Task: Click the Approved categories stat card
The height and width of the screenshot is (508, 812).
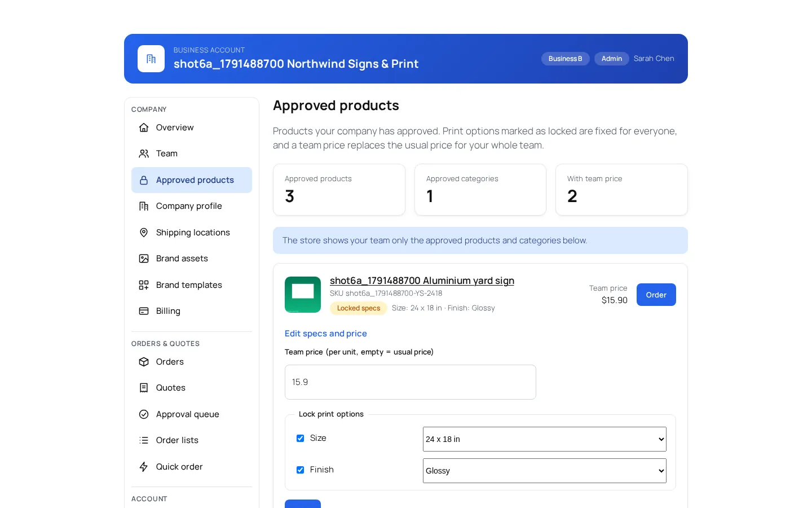Action: pos(480,190)
